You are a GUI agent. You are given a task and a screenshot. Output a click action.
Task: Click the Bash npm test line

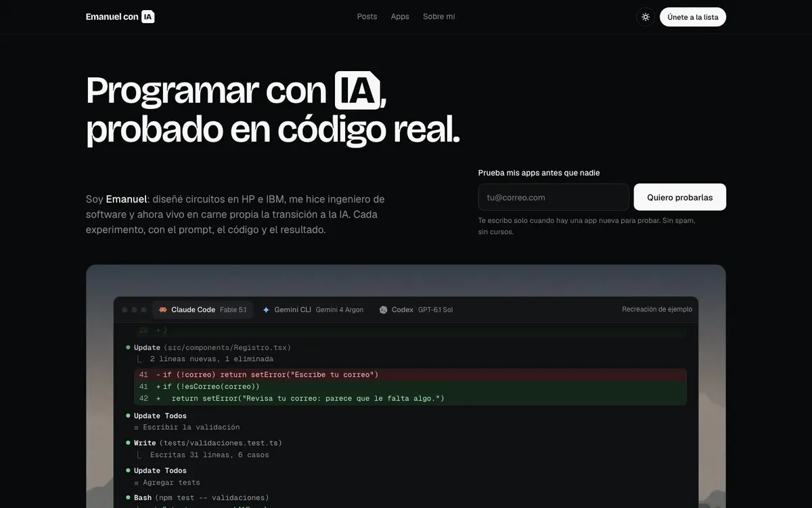coord(197,498)
